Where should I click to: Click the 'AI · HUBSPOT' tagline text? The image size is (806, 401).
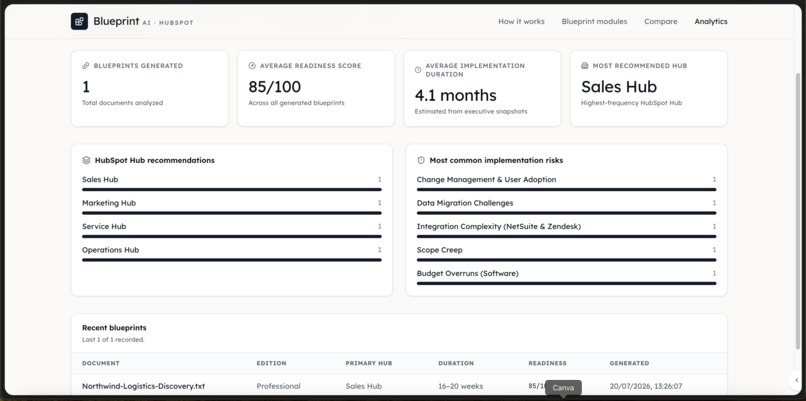168,23
